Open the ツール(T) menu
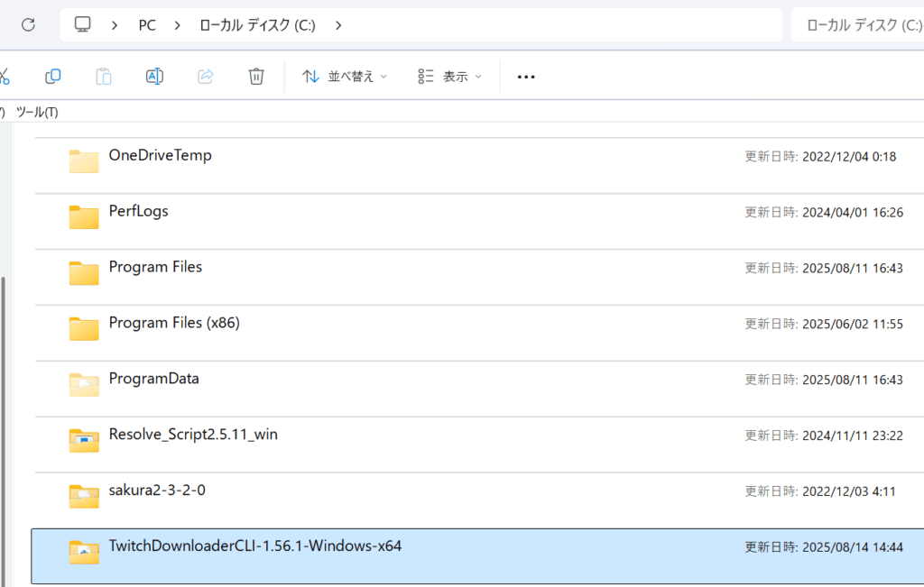This screenshot has height=587, width=924. point(37,112)
